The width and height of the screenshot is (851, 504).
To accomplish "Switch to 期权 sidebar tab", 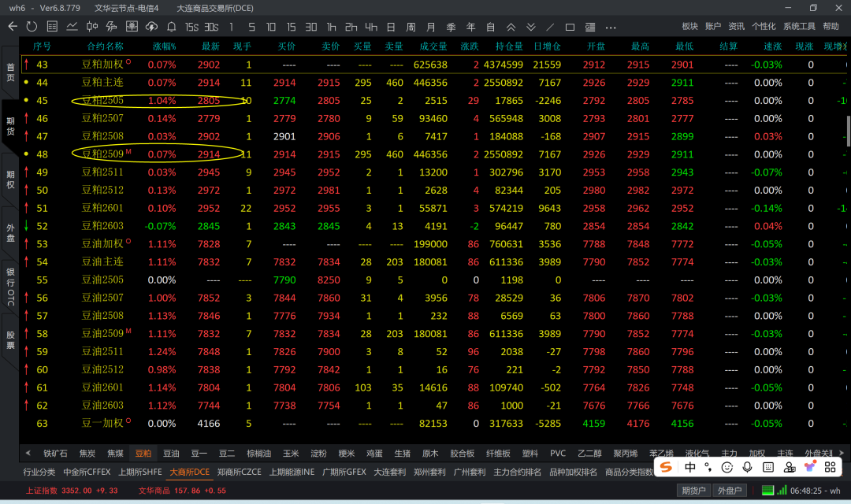I will pyautogui.click(x=10, y=180).
